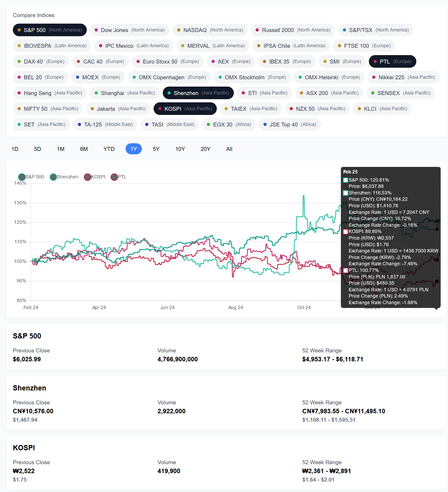Toggle Shenzhen legend marker in chart

coord(53,177)
